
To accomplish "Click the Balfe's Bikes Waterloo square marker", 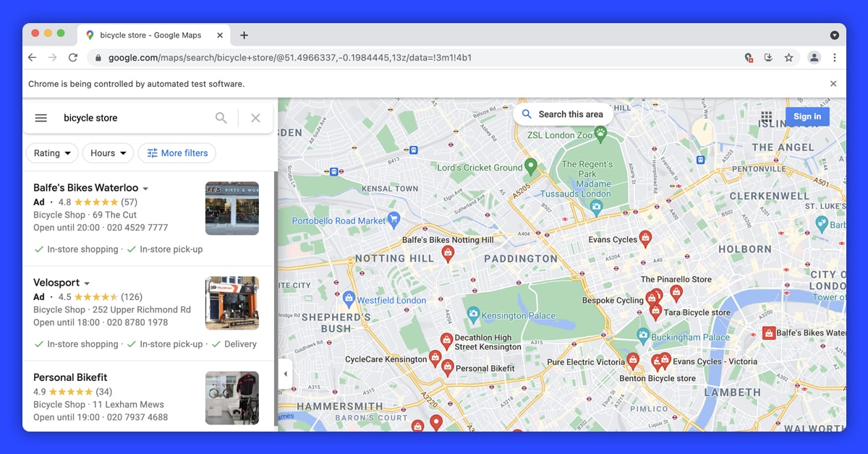I will tap(769, 333).
